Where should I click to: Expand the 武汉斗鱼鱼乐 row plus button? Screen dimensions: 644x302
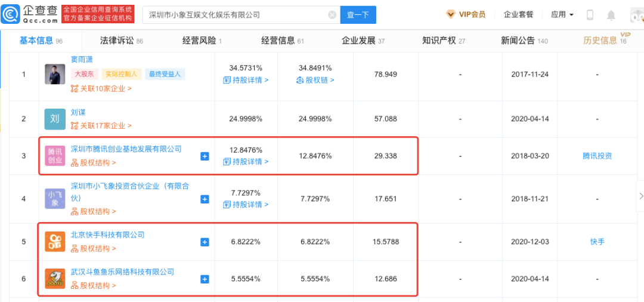[x=205, y=279]
